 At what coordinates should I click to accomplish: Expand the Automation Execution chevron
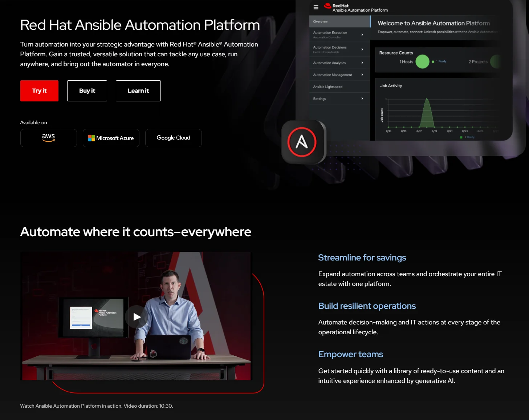click(362, 35)
